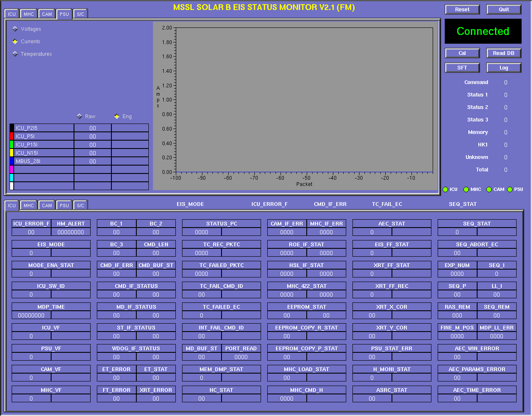Click the PSU_STAT_ERR label
This screenshot has height=416, width=532.
pos(392,349)
